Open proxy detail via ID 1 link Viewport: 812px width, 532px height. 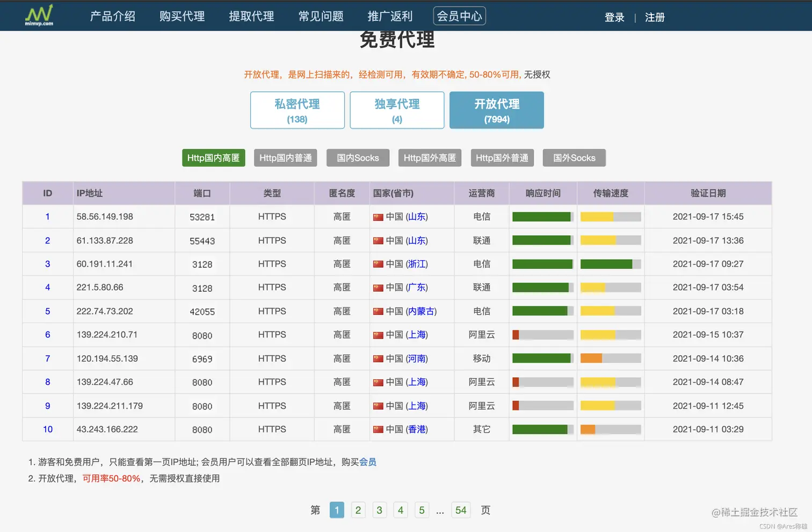tap(47, 217)
